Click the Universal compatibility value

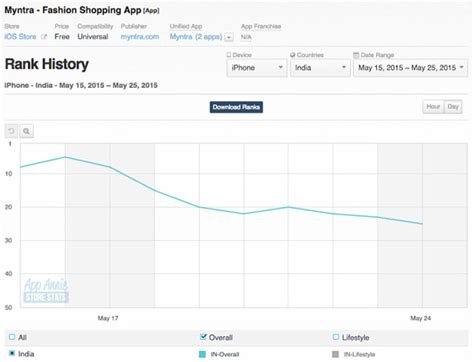tap(93, 37)
